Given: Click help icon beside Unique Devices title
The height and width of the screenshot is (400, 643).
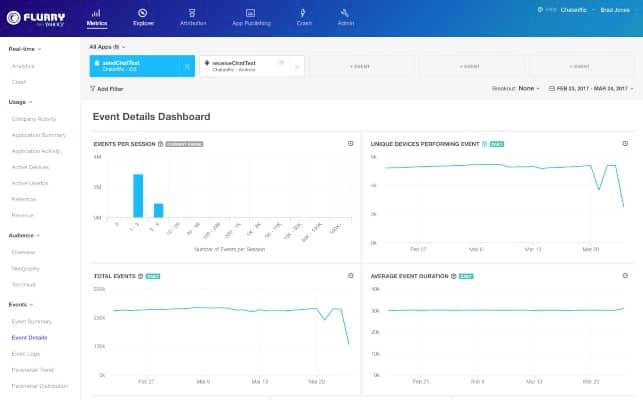Looking at the screenshot, I should [x=484, y=144].
